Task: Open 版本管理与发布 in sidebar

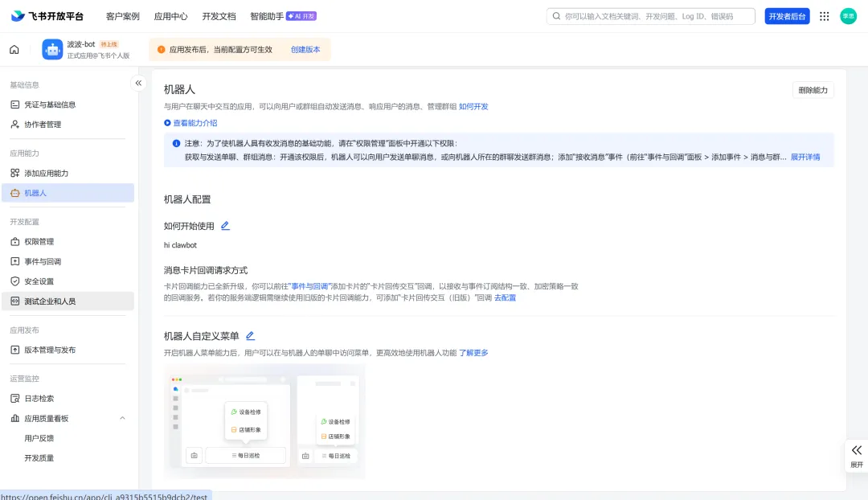Action: coord(68,350)
